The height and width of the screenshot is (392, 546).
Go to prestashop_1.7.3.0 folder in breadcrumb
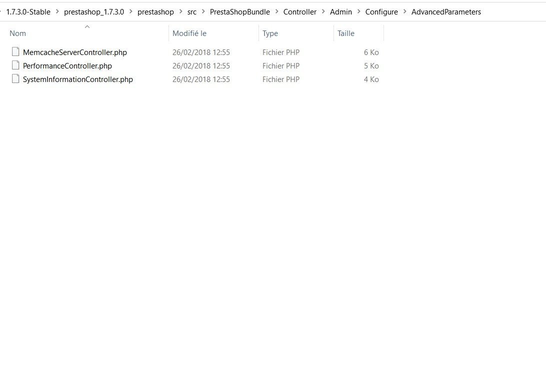point(94,12)
